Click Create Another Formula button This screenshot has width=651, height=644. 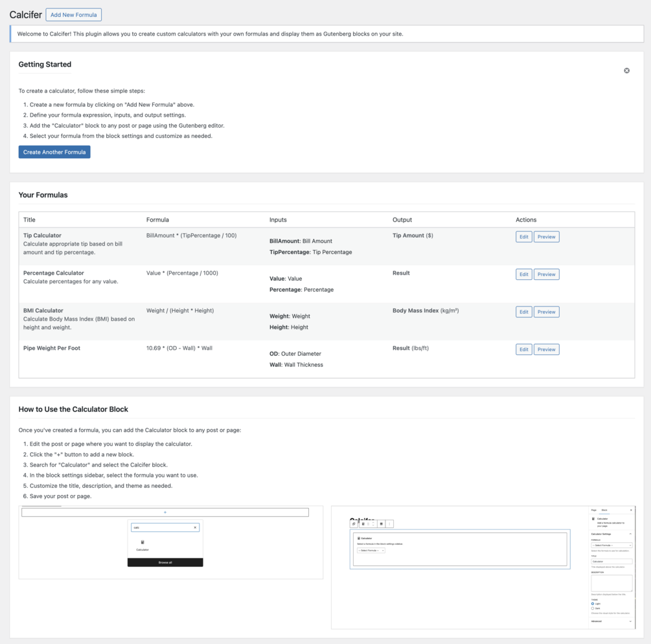tap(54, 152)
